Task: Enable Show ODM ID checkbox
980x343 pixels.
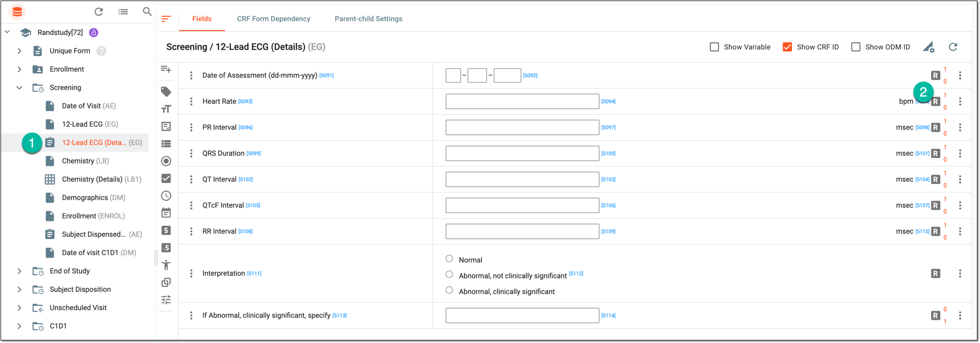Action: pyautogui.click(x=856, y=47)
